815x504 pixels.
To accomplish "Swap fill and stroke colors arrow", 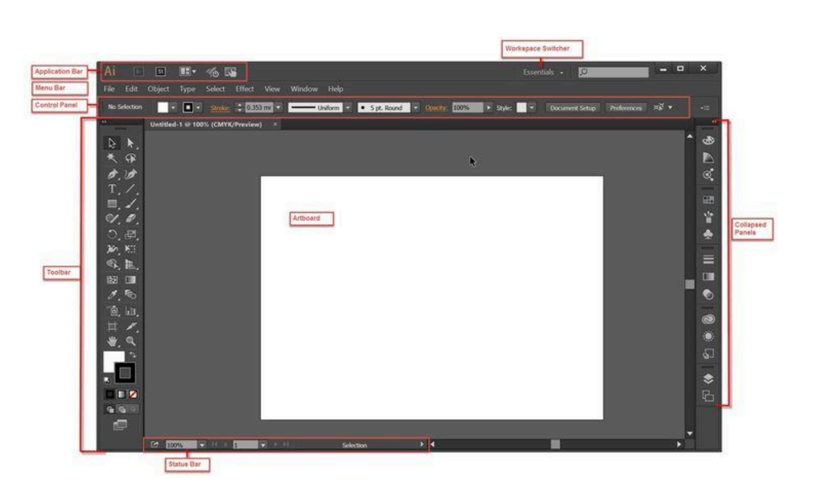I will (133, 355).
